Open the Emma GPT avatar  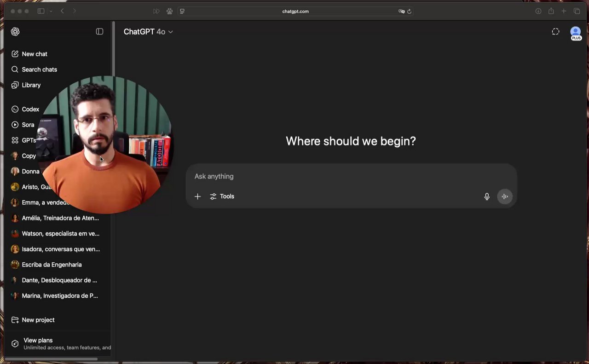point(15,202)
